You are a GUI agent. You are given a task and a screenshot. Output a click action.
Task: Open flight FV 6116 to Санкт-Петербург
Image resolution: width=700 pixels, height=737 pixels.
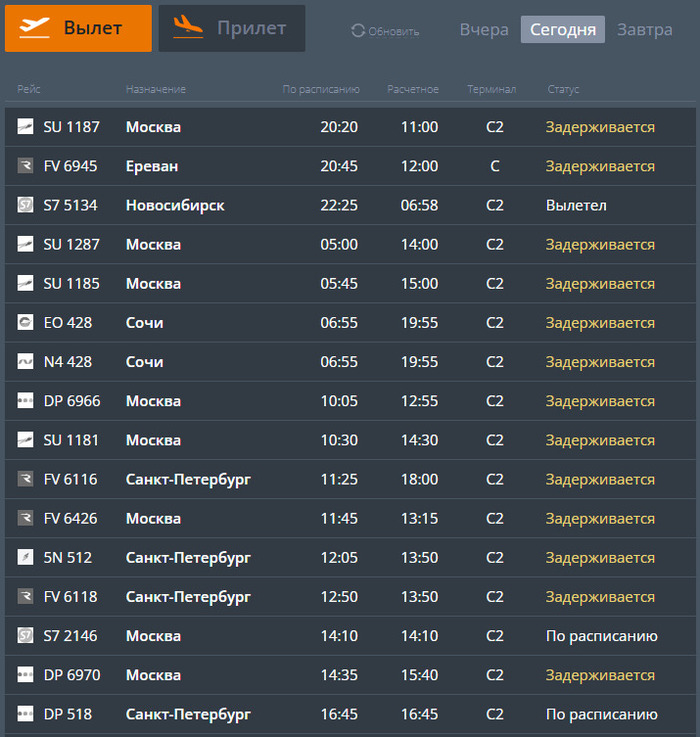pos(350,479)
